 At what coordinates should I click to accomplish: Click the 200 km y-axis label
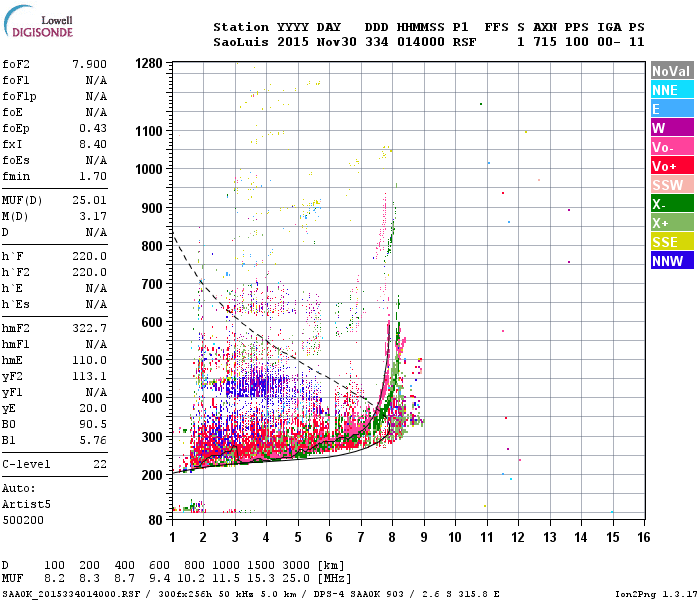tap(152, 475)
